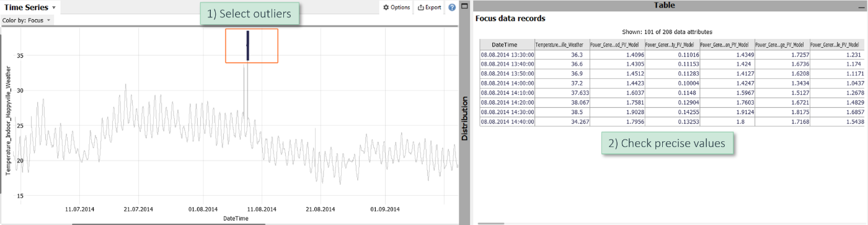Open the blue help question mark
This screenshot has width=868, height=225.
click(x=452, y=7)
